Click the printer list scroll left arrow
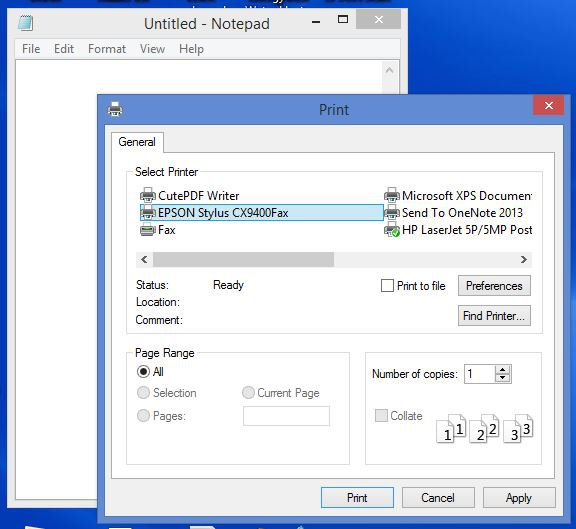 144,259
